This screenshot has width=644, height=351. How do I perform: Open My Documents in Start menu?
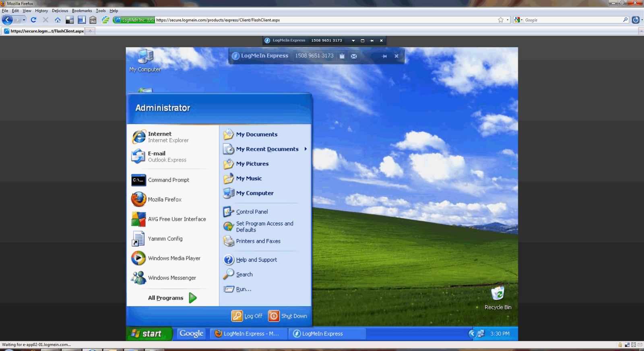click(x=250, y=134)
